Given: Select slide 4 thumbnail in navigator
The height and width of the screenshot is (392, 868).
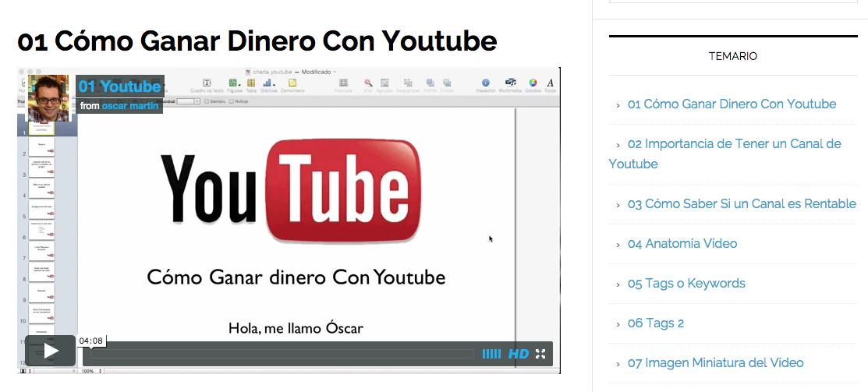Looking at the screenshot, I should (x=42, y=189).
